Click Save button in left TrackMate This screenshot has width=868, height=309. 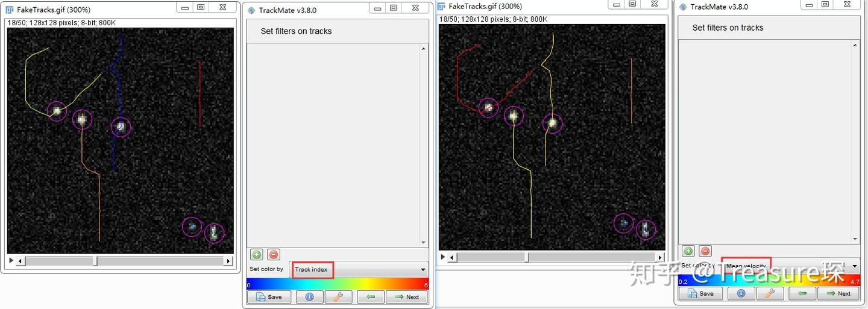[x=269, y=297]
